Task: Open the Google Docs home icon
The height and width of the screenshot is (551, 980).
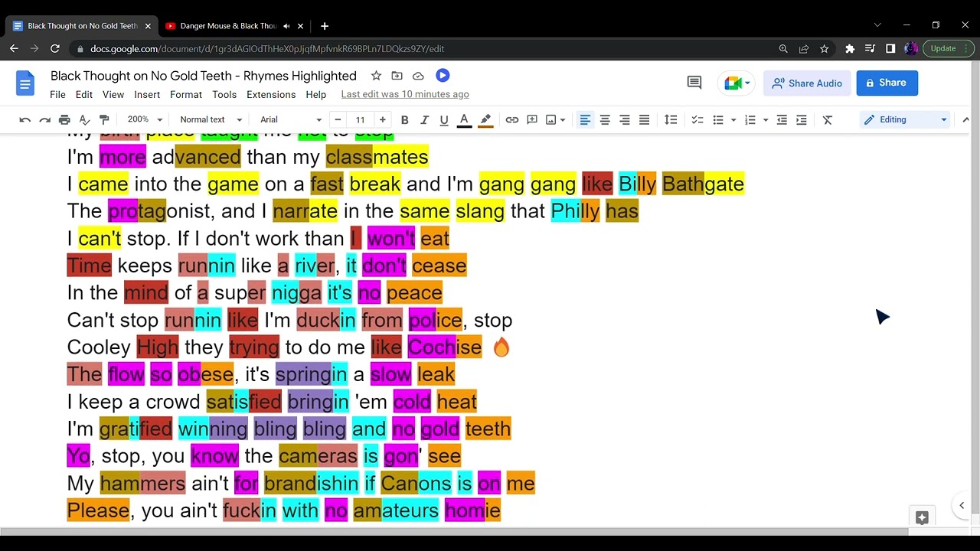Action: pos(25,83)
